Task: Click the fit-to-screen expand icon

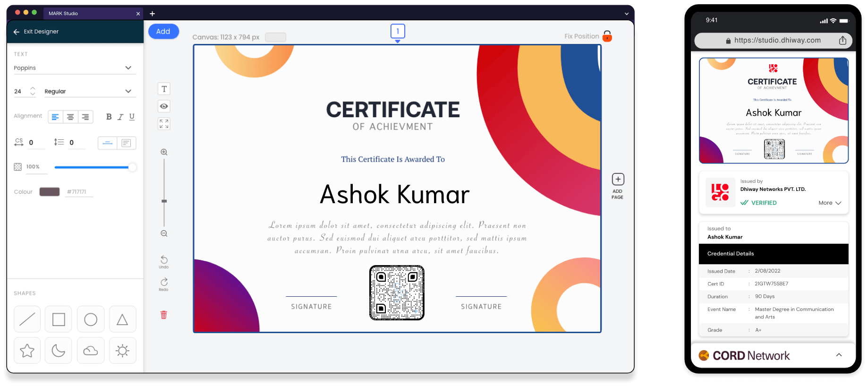Action: point(164,124)
